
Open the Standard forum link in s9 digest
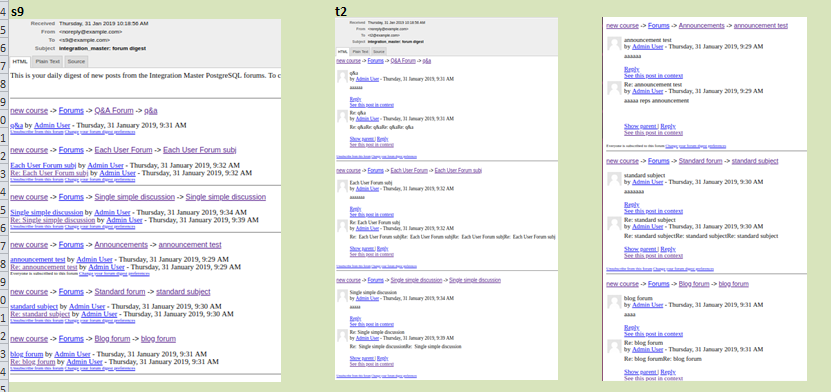coord(120,292)
